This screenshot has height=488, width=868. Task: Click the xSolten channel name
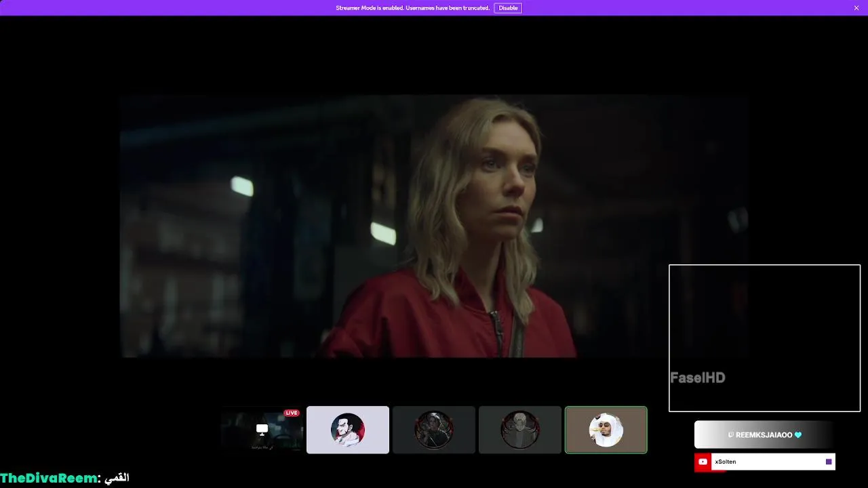click(x=726, y=462)
